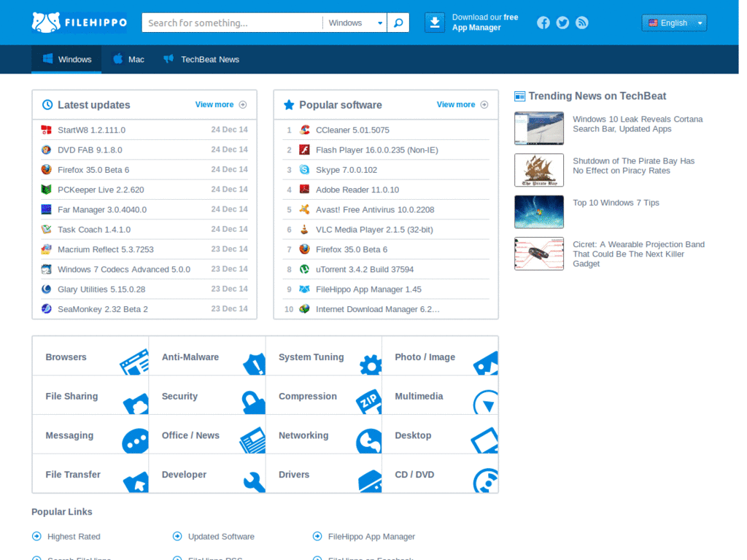Open FileHippo's Facebook page icon

tap(543, 23)
